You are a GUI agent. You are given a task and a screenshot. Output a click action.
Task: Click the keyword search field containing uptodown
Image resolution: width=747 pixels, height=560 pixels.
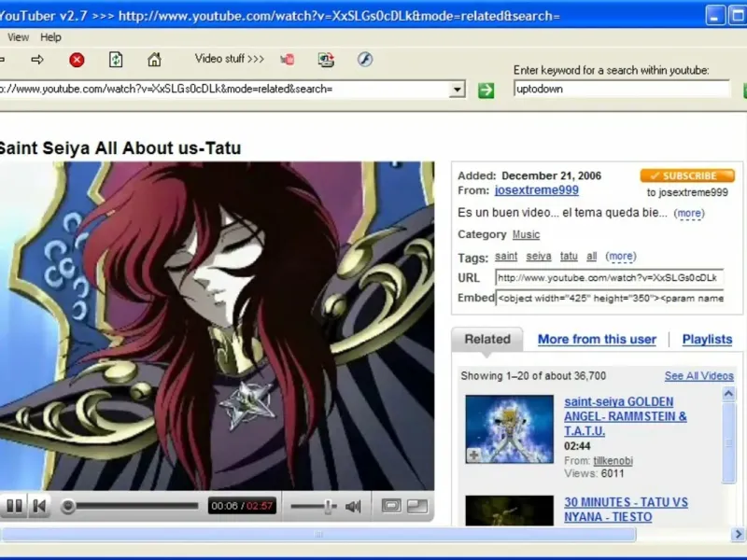point(622,89)
